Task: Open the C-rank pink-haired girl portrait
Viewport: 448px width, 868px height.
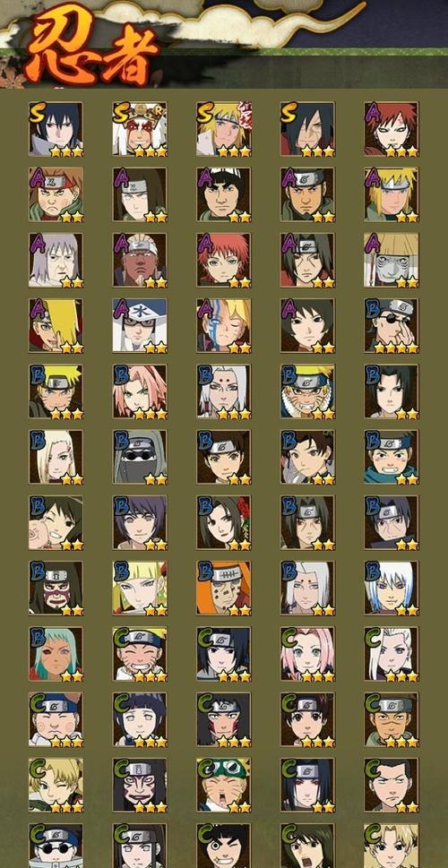Action: 307,654
